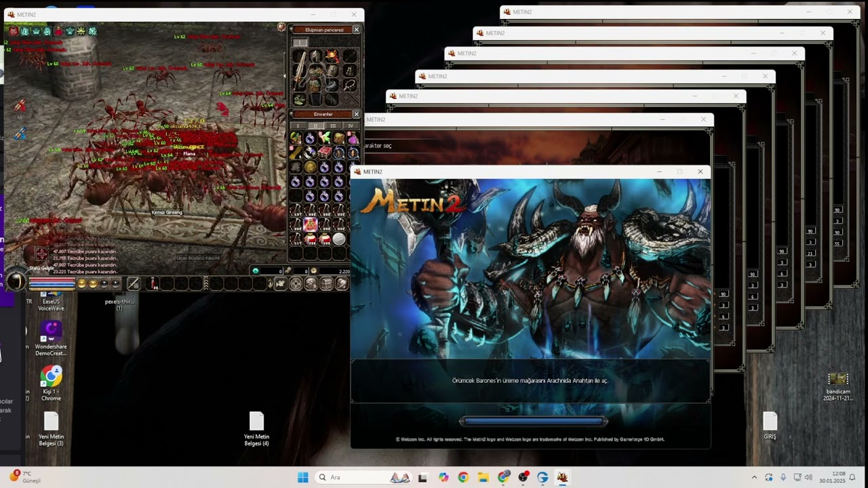Show hidden system tray icons chevron
The height and width of the screenshot is (488, 868).
pyautogui.click(x=754, y=477)
